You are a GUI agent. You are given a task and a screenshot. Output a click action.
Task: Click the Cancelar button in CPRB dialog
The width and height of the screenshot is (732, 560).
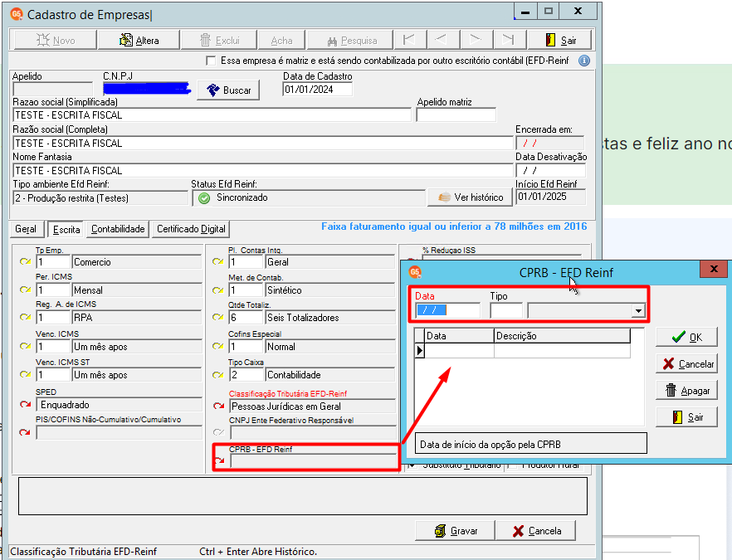click(x=686, y=363)
